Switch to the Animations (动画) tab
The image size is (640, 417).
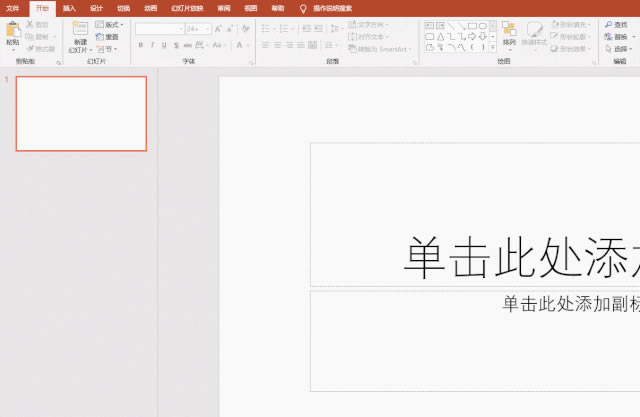150,8
